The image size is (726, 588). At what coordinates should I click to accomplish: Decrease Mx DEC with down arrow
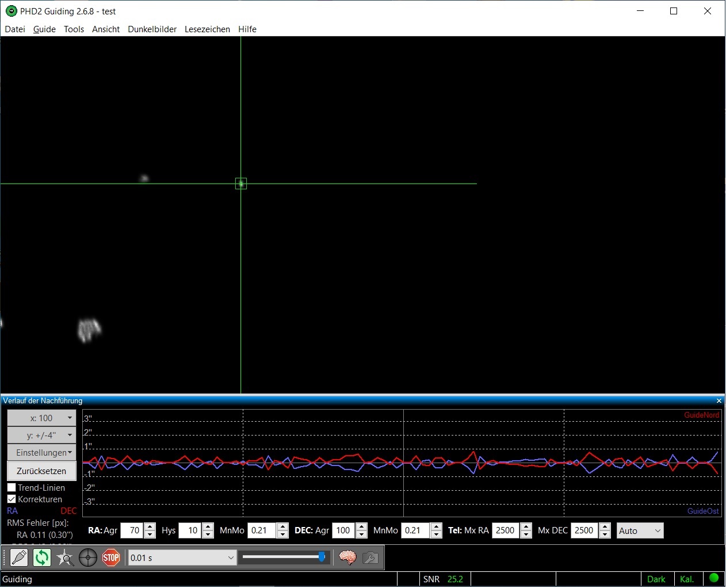click(x=605, y=534)
